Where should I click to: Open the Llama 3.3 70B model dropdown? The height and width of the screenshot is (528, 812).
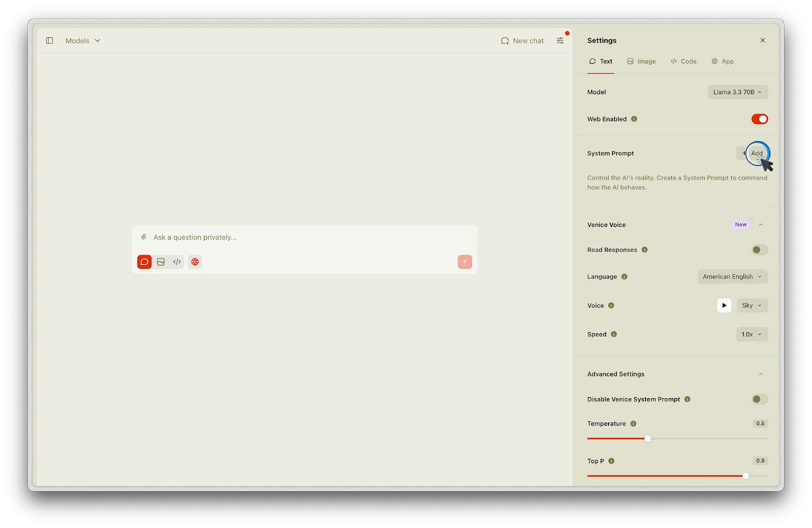[x=737, y=92]
